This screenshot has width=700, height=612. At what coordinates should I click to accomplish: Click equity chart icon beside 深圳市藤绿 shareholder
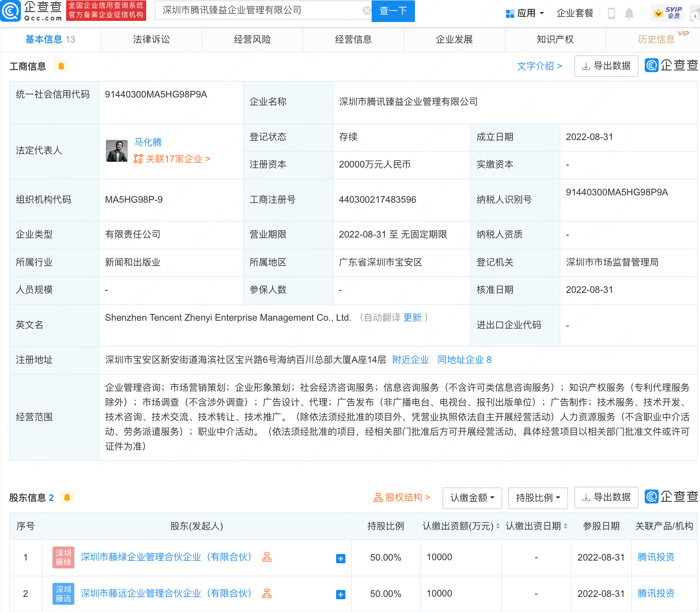(267, 558)
